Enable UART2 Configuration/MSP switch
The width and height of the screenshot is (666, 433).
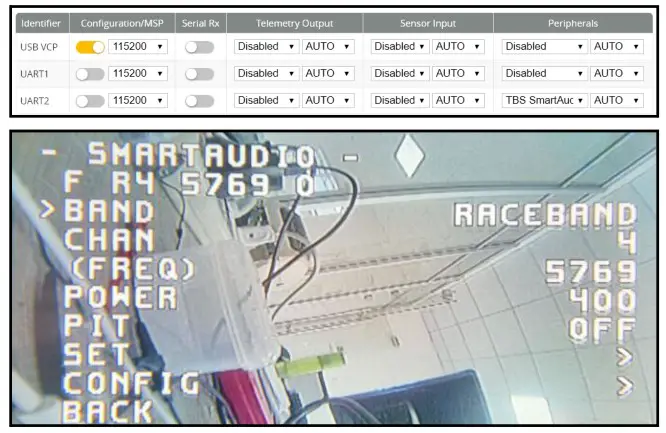(90, 101)
